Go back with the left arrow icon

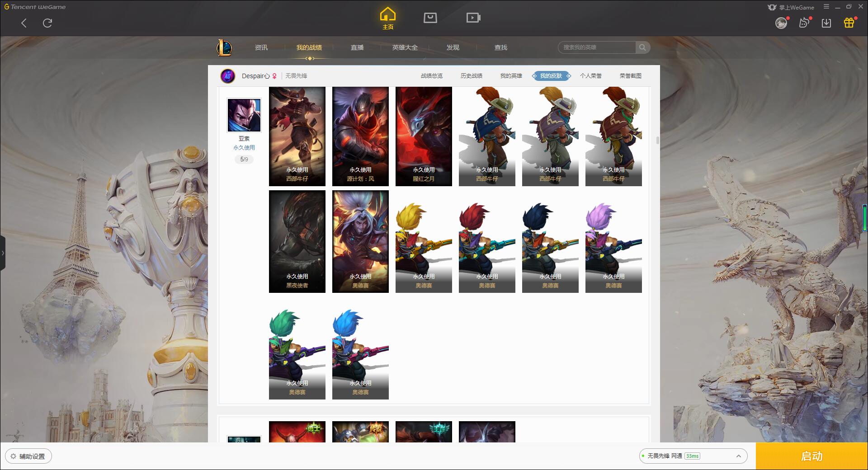(x=24, y=23)
